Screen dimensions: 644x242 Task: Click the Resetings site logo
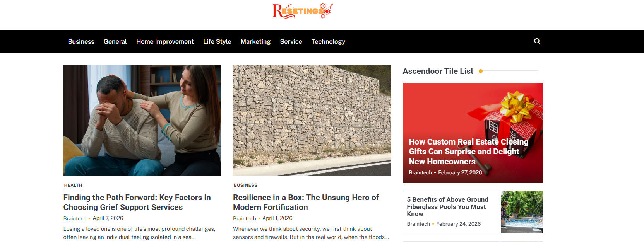[303, 11]
